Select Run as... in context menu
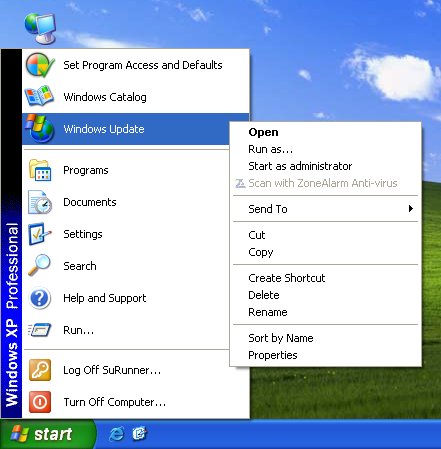This screenshot has height=449, width=441. tap(325, 149)
